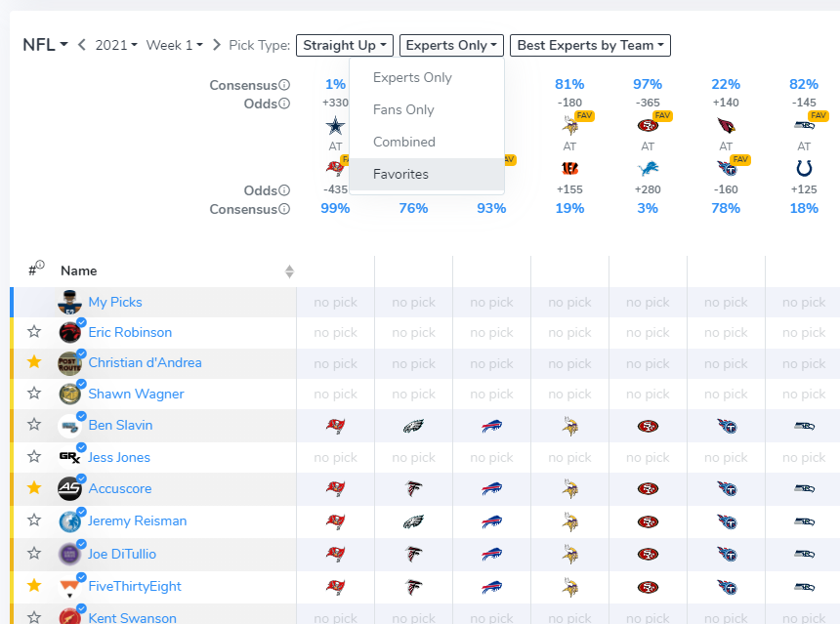840x624 pixels.
Task: Favorite Jess Jones with star
Action: click(x=34, y=456)
